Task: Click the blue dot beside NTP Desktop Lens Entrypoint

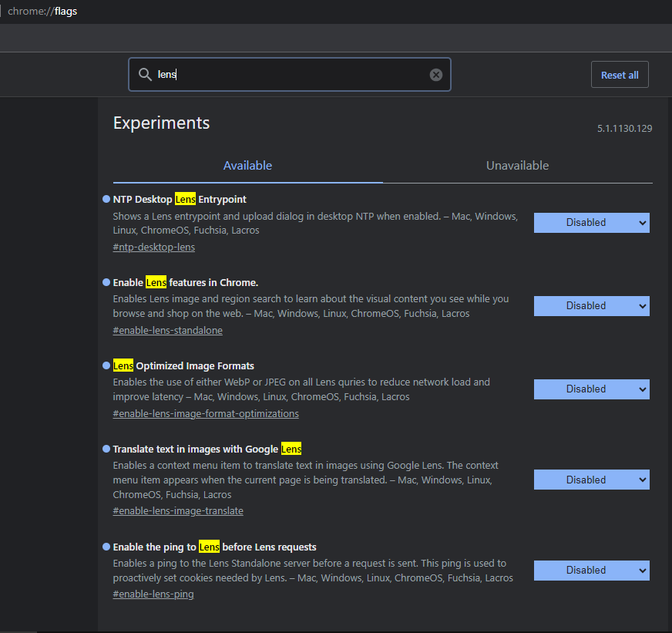Action: (x=106, y=199)
